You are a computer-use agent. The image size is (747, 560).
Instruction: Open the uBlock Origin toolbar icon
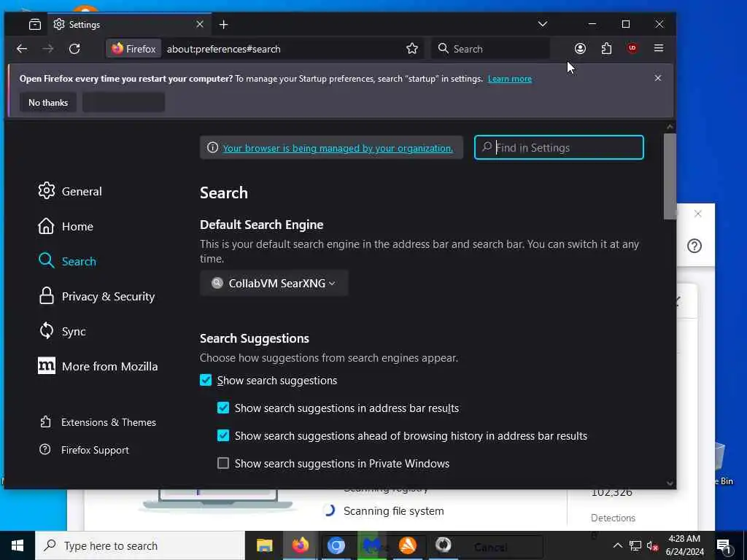632,48
